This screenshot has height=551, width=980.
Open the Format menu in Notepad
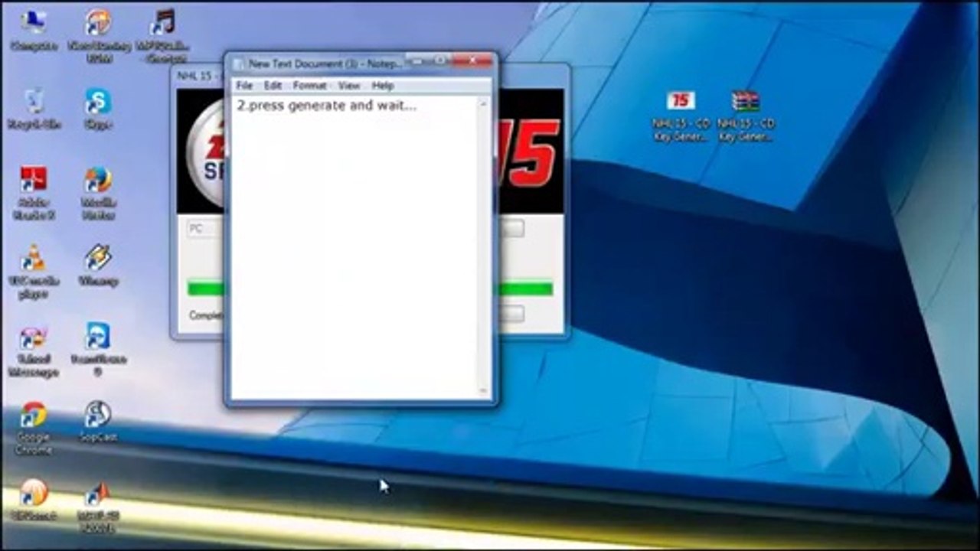[310, 86]
